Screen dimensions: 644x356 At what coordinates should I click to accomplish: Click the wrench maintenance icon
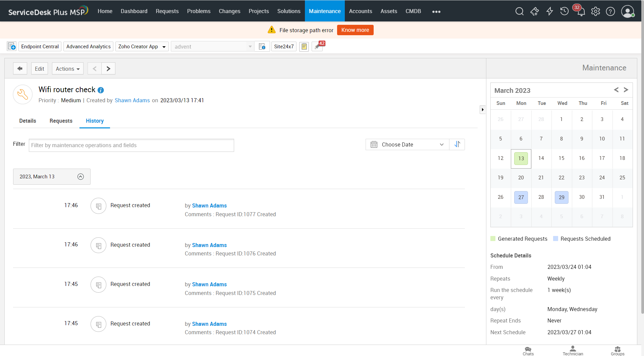[23, 94]
